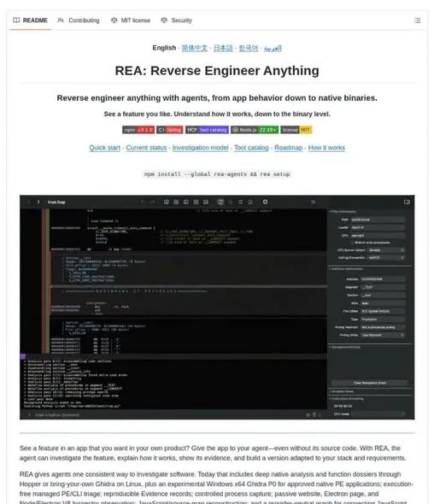Open the README tab
Image resolution: width=434 pixels, height=504 pixels.
click(30, 21)
